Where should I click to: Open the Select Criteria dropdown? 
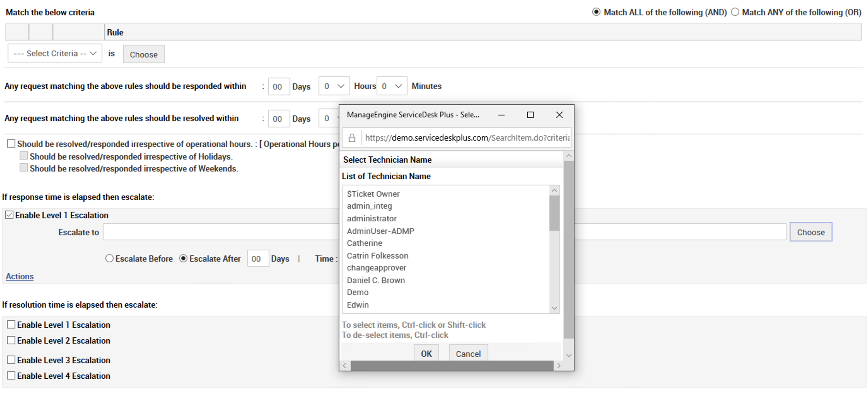[55, 53]
